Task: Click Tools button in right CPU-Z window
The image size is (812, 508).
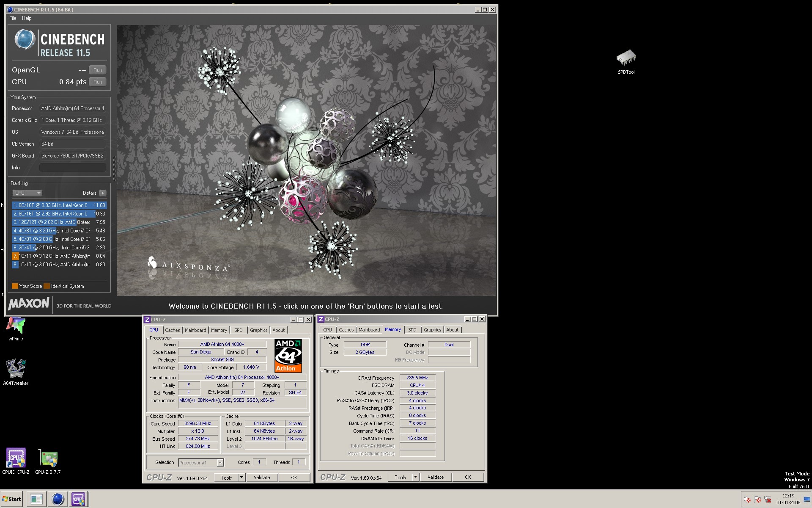Action: (400, 477)
